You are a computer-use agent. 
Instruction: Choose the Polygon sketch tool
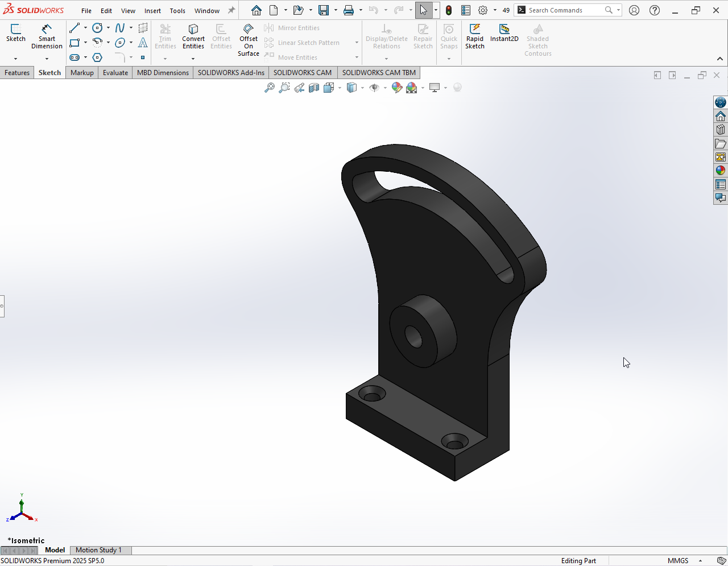point(97,57)
